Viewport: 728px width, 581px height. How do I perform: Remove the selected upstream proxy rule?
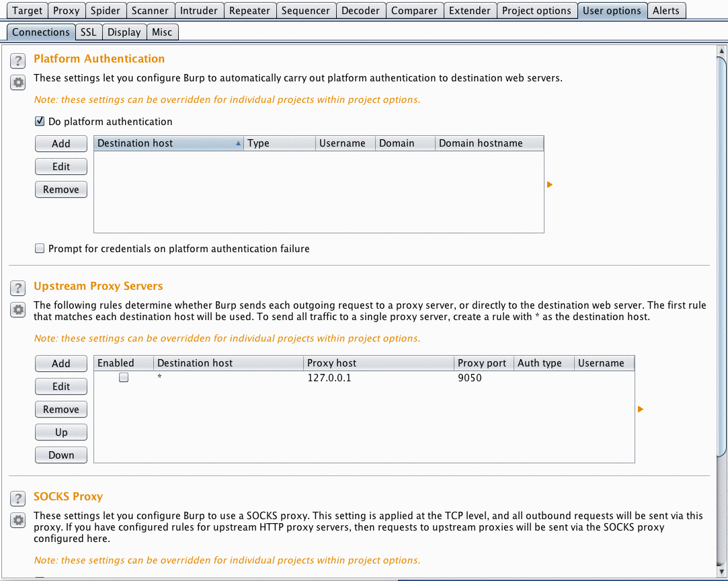60,409
